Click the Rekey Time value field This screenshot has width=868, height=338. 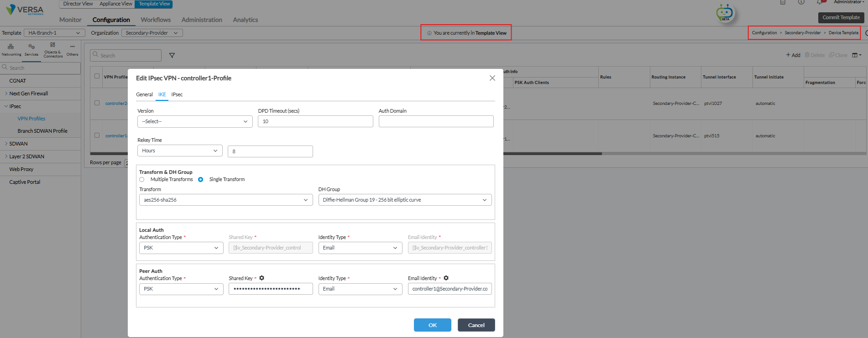(x=270, y=151)
